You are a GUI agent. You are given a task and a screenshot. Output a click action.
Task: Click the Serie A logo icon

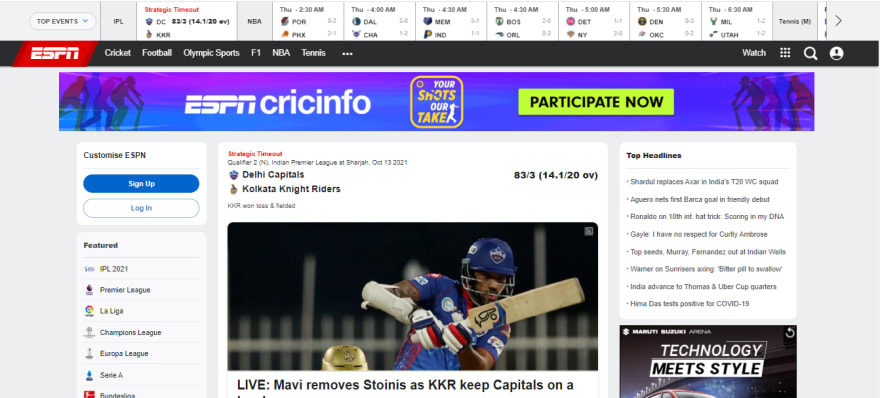pos(89,375)
